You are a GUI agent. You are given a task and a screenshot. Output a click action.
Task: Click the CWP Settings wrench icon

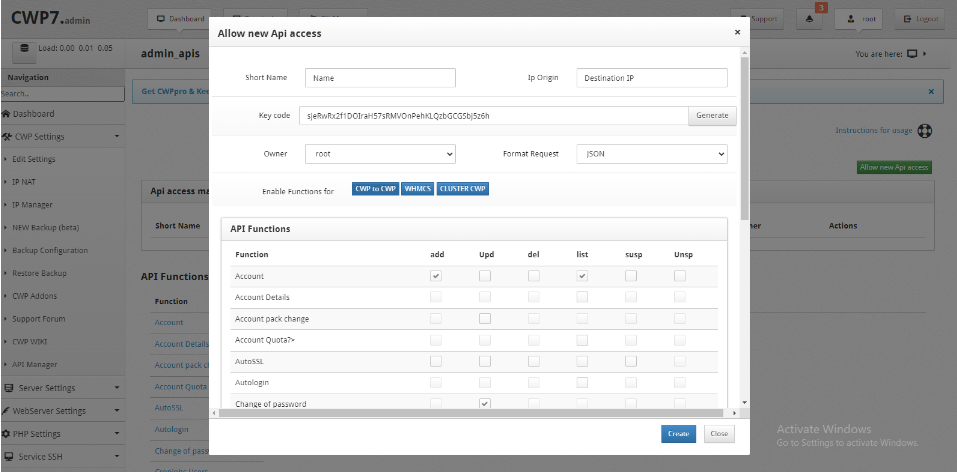pos(6,137)
